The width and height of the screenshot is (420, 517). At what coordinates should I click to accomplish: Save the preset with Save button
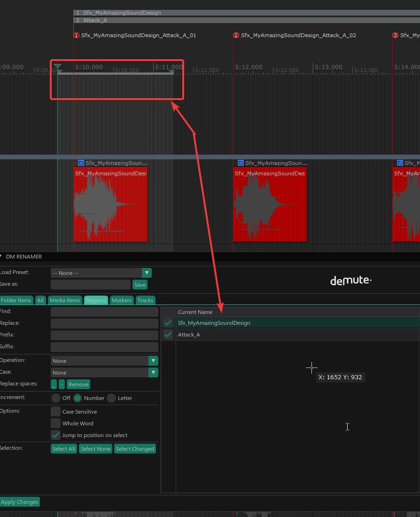pos(140,284)
